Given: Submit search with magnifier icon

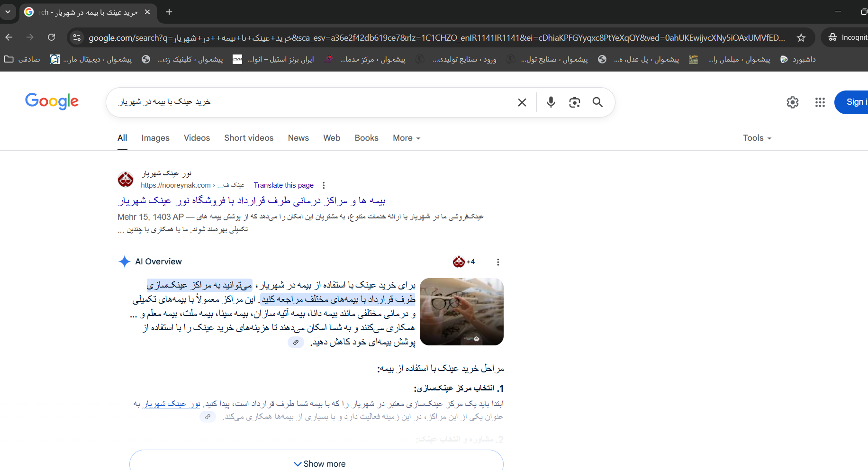Looking at the screenshot, I should click(598, 102).
